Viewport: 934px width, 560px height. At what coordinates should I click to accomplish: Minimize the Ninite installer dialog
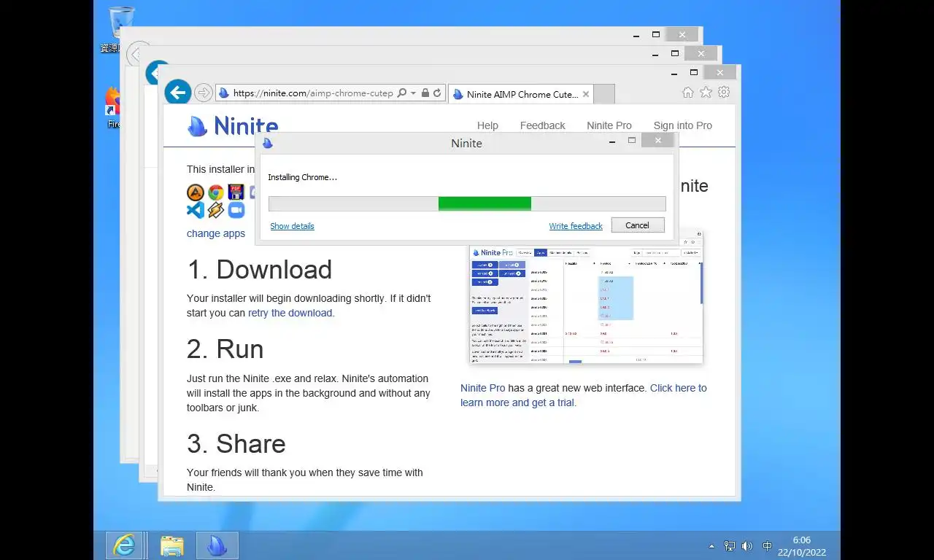click(612, 141)
